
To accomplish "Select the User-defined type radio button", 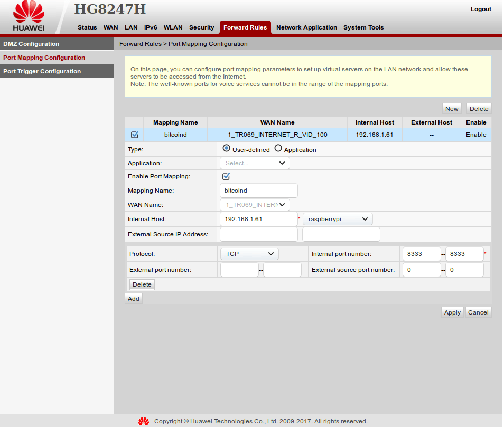I will pyautogui.click(x=227, y=149).
